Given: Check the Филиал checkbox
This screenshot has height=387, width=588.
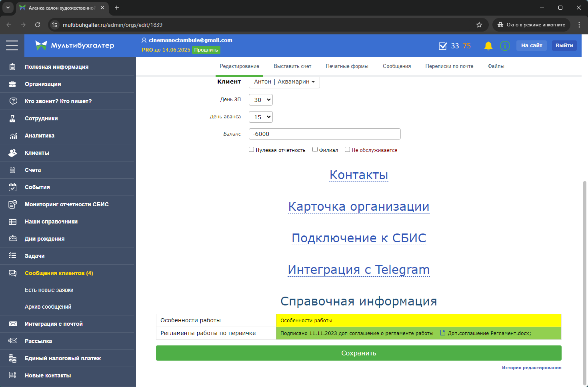Looking at the screenshot, I should pos(315,150).
